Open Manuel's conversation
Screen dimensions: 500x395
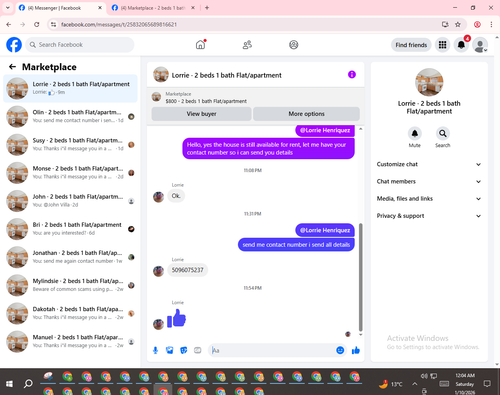point(70,342)
